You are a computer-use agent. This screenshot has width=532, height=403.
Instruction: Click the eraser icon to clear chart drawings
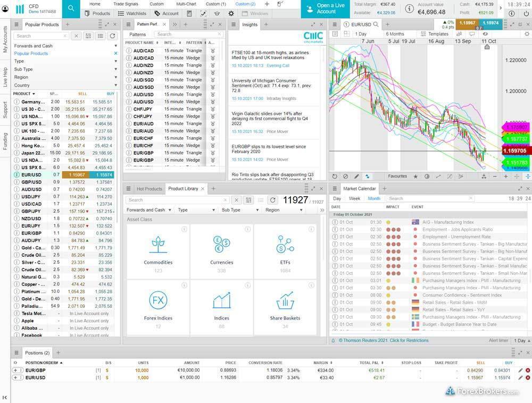click(x=344, y=176)
